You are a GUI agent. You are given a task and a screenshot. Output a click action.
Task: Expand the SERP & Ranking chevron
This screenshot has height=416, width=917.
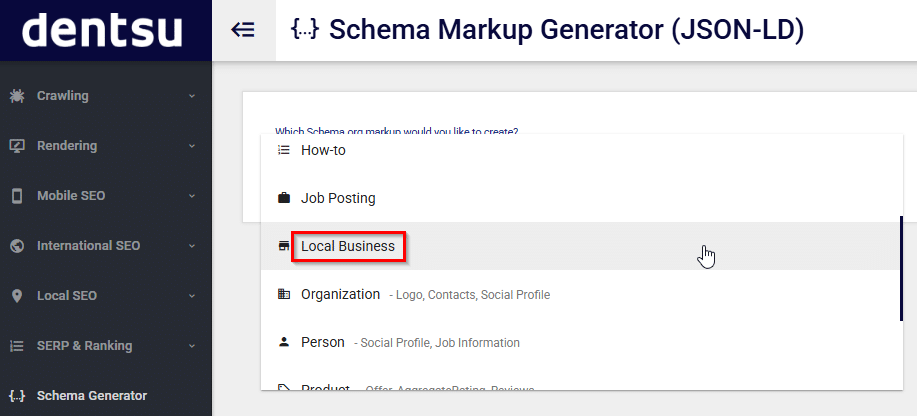[x=192, y=346]
